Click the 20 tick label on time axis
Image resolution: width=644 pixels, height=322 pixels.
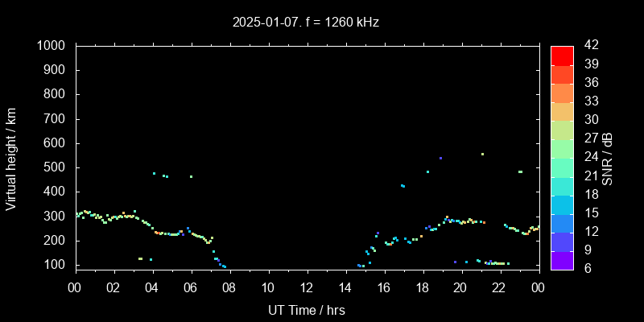[x=460, y=287]
